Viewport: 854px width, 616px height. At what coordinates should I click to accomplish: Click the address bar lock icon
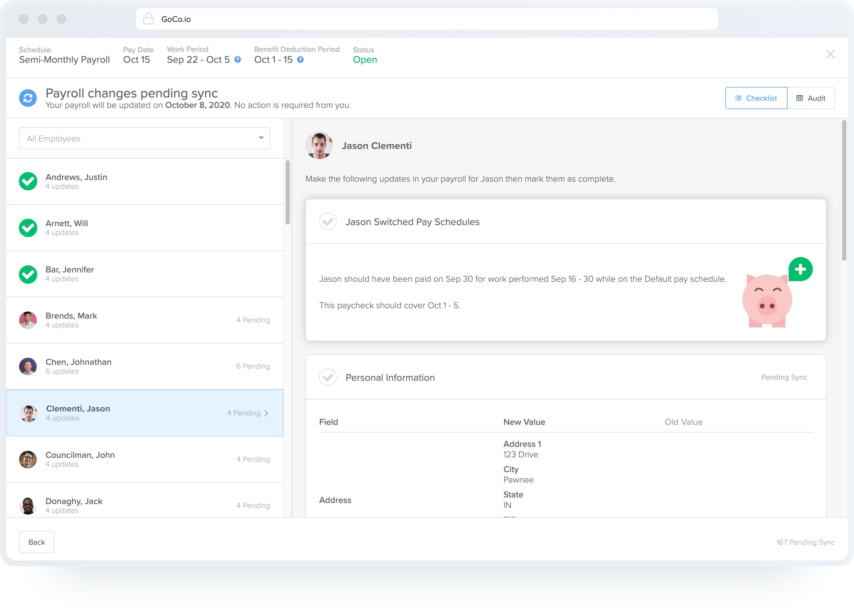coord(149,19)
